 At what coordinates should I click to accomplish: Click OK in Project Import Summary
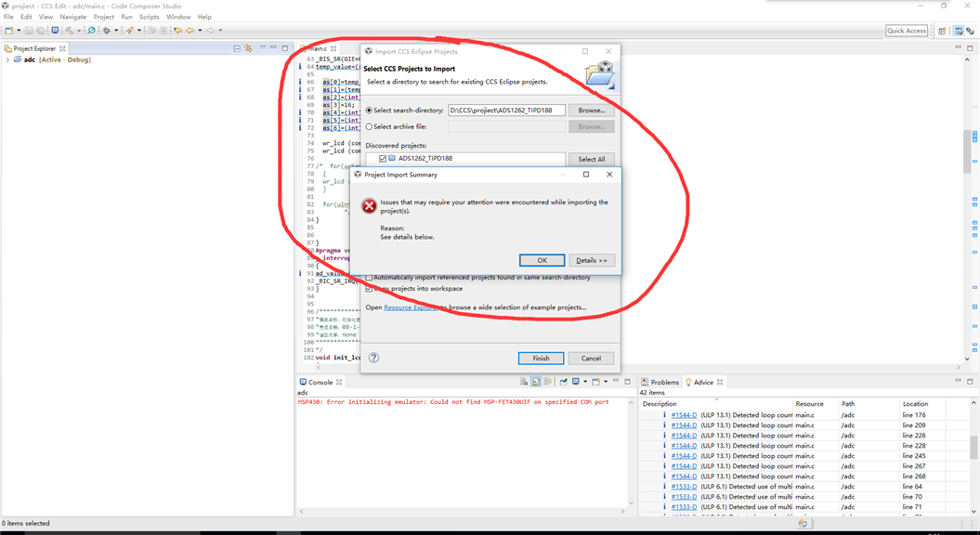click(542, 260)
